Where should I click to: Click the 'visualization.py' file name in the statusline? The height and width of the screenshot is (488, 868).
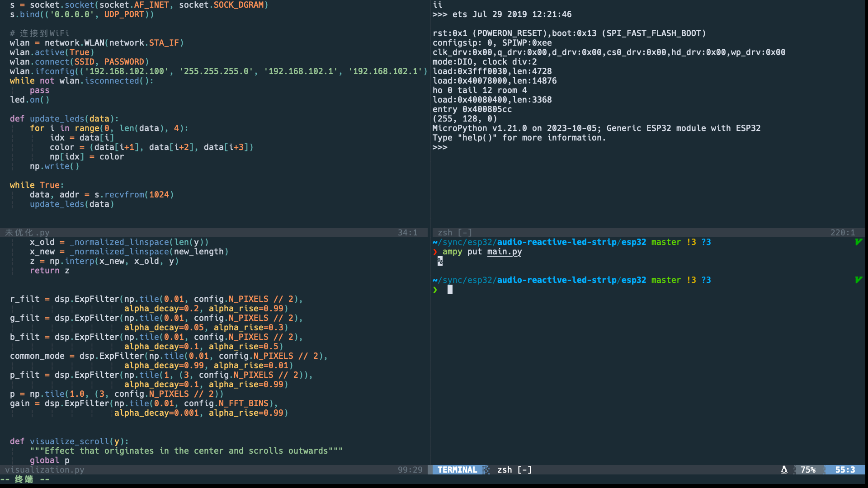tap(45, 470)
